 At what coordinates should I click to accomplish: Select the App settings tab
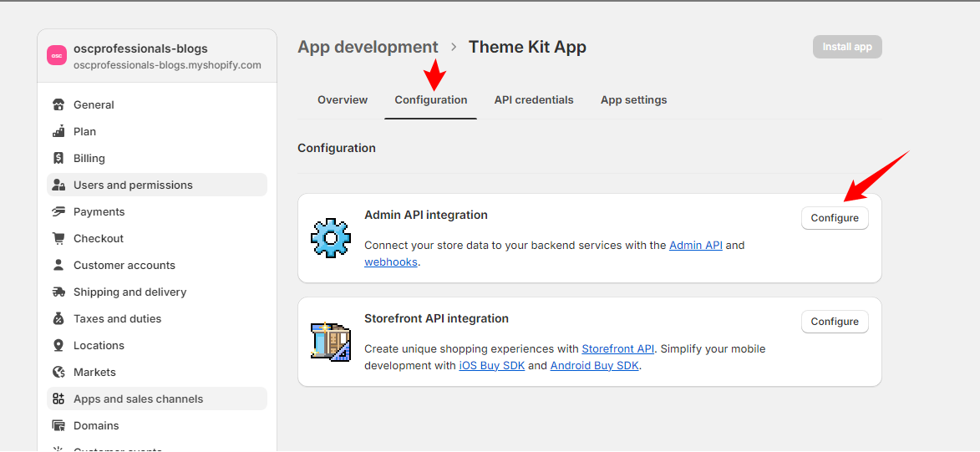pos(633,100)
